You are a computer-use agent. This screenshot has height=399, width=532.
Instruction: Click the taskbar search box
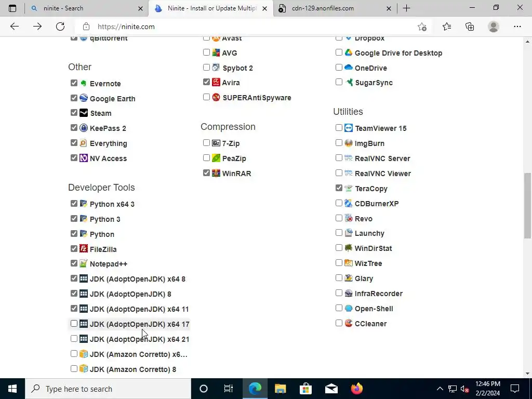[108, 389]
